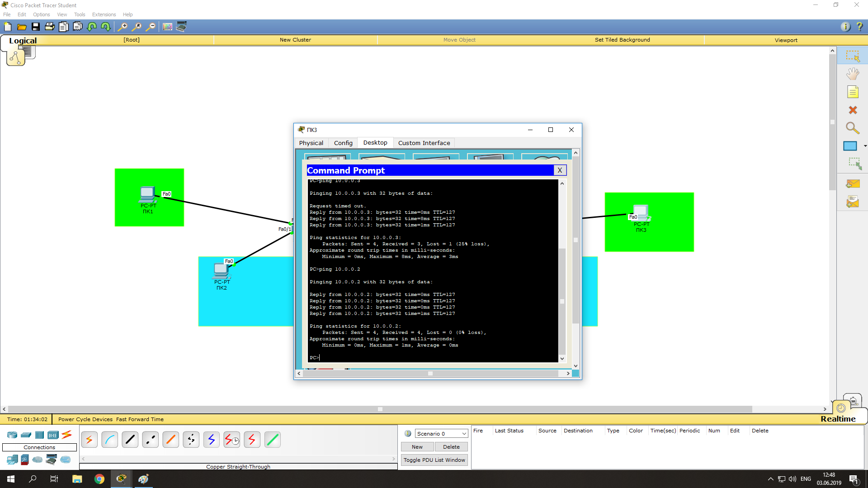
Task: Print using the printer toolbar icon
Action: coord(50,27)
